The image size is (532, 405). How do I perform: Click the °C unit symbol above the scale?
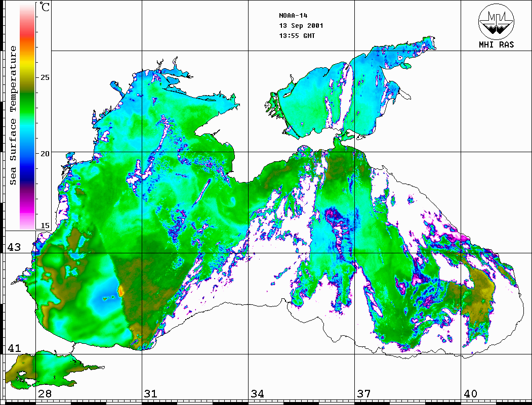(x=45, y=8)
